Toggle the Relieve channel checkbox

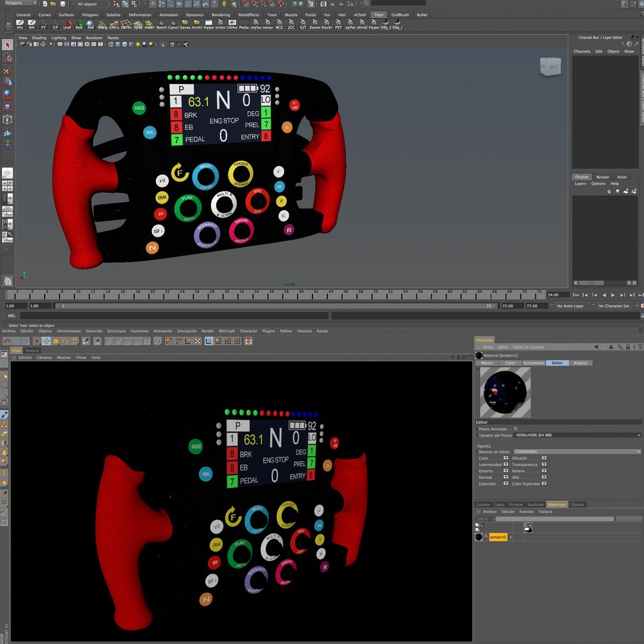point(544,470)
